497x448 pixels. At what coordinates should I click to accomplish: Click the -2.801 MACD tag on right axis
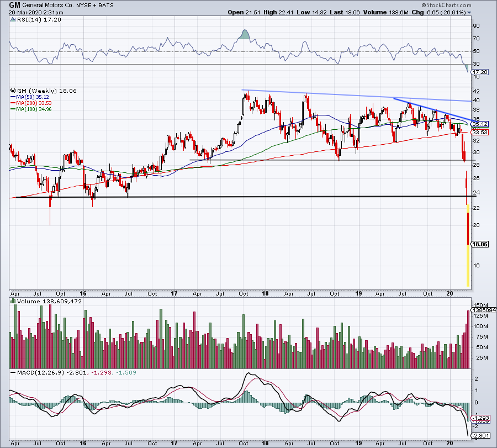click(480, 436)
